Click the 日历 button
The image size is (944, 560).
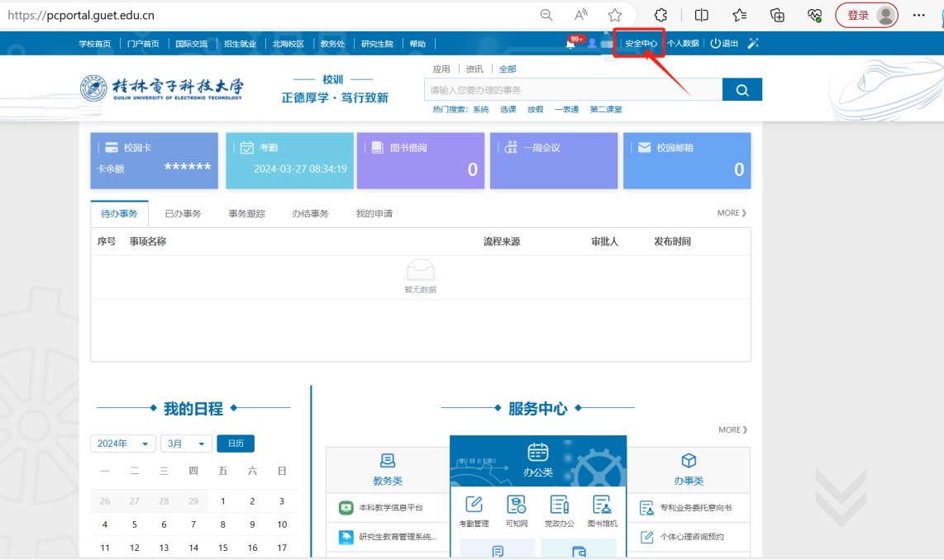[236, 444]
